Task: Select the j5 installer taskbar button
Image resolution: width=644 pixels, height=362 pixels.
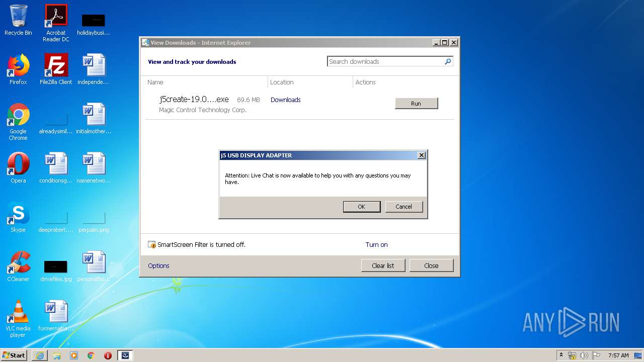Action: pos(125,355)
